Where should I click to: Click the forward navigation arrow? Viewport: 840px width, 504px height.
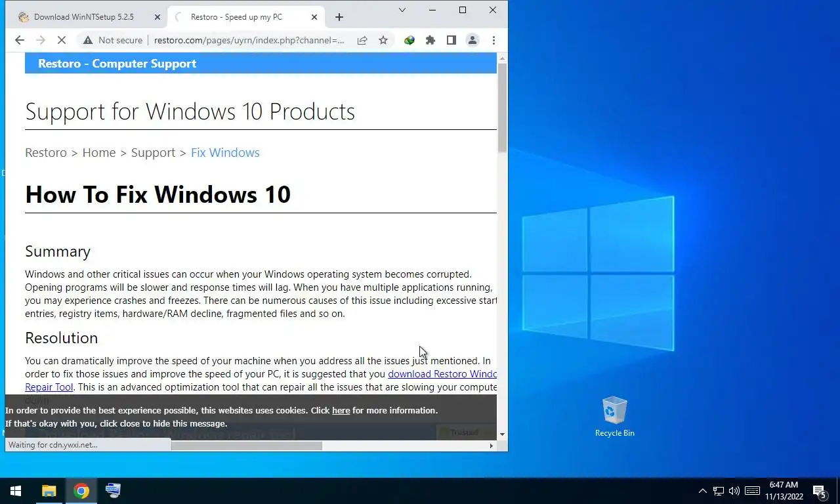(41, 40)
